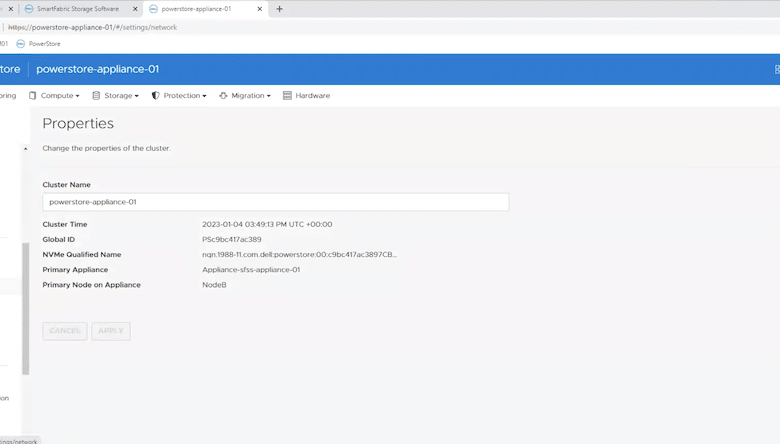The height and width of the screenshot is (444, 780).
Task: Click the Hardware rack icon
Action: (x=287, y=95)
